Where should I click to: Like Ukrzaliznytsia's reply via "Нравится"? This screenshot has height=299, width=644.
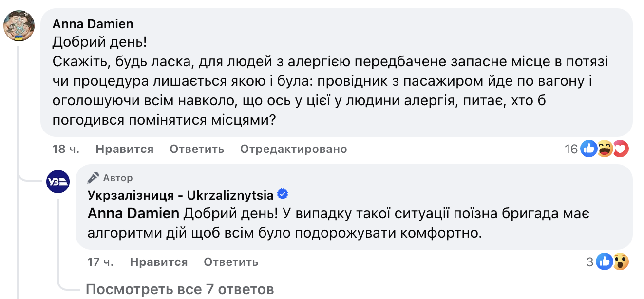pyautogui.click(x=158, y=262)
